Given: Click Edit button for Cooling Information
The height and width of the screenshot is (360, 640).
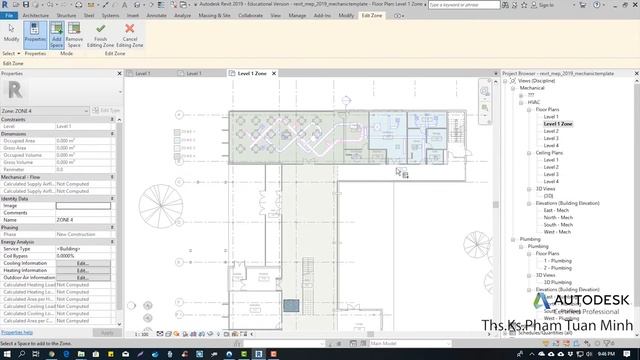Looking at the screenshot, I should [83, 263].
